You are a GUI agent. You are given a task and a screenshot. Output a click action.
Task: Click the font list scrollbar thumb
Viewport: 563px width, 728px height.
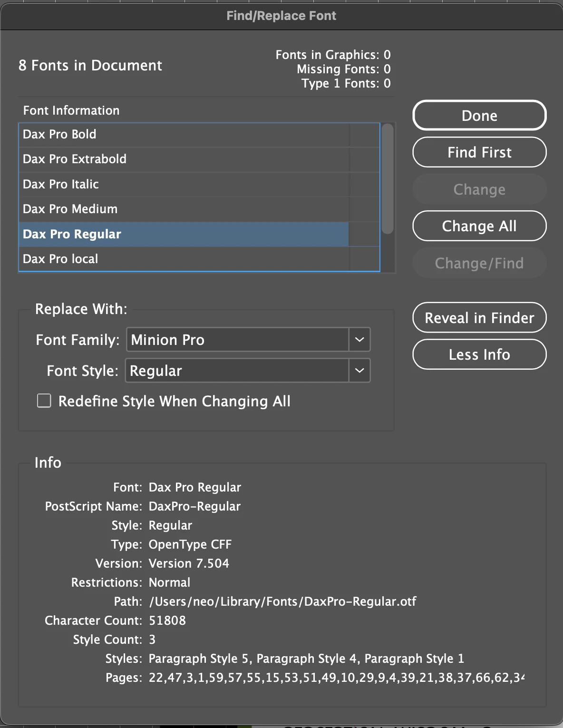[x=388, y=179]
